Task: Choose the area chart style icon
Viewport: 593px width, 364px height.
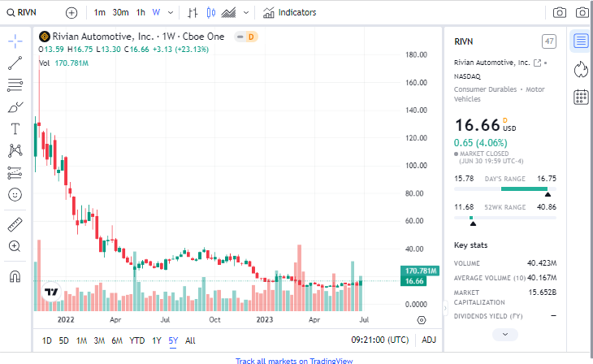Action: point(228,13)
